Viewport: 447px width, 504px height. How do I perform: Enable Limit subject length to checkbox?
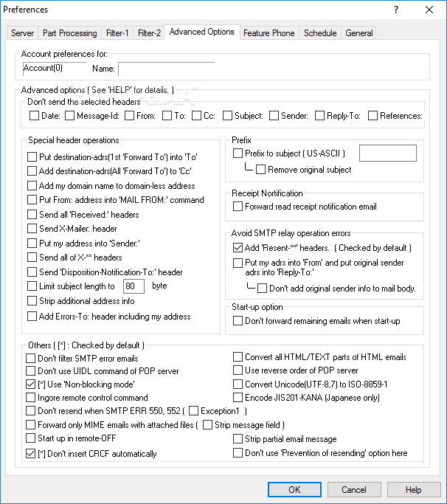tap(32, 286)
